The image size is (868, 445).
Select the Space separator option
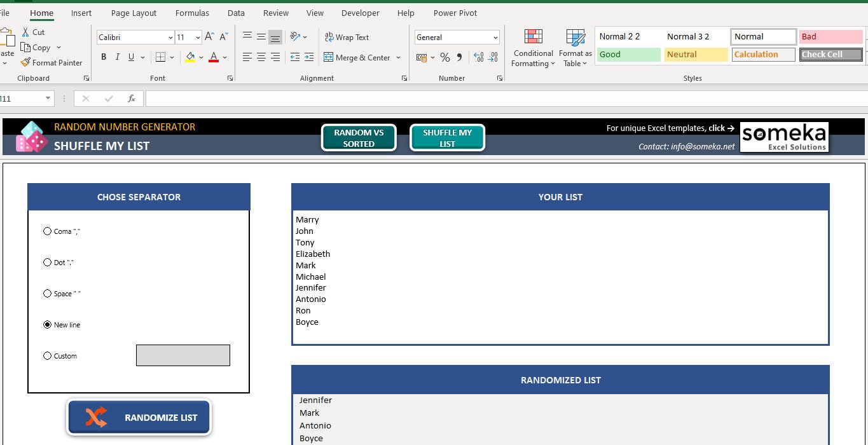click(x=47, y=294)
